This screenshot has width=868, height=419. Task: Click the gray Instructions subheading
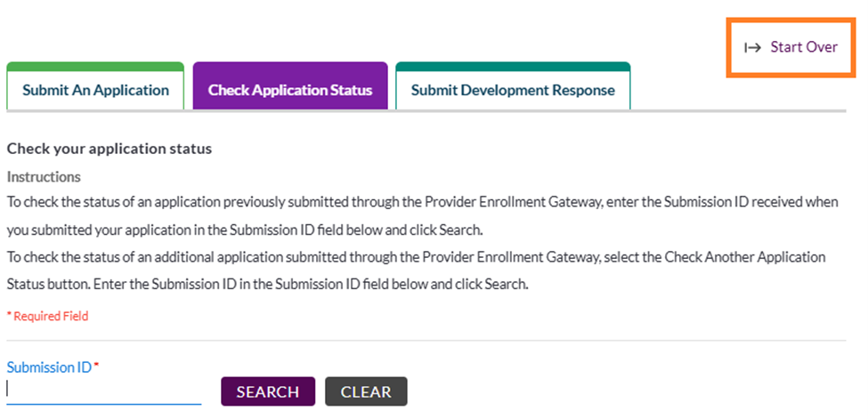[x=44, y=177]
